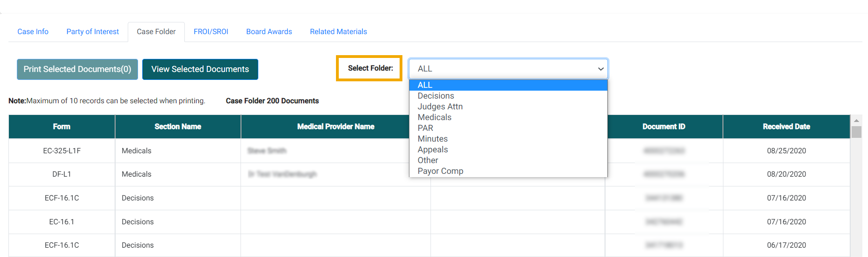Pick Medicals in the folder dropdown
Image resolution: width=868 pixels, height=257 pixels.
click(434, 117)
